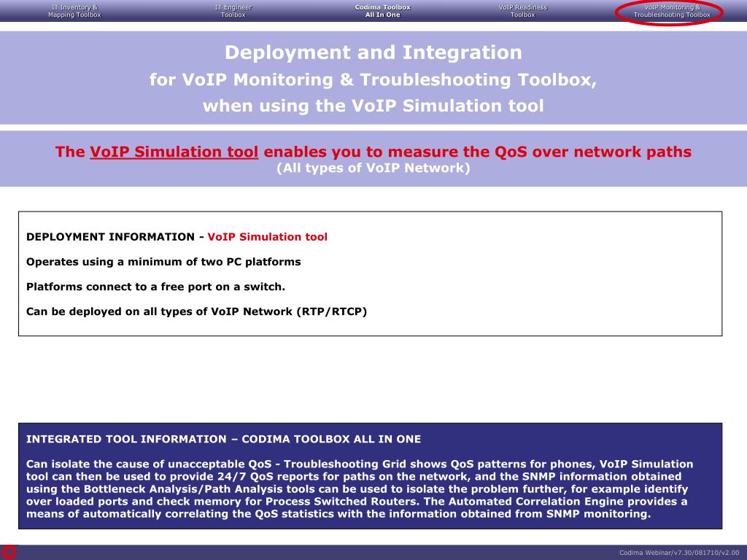Click the red circle icon in the footer

click(x=9, y=552)
